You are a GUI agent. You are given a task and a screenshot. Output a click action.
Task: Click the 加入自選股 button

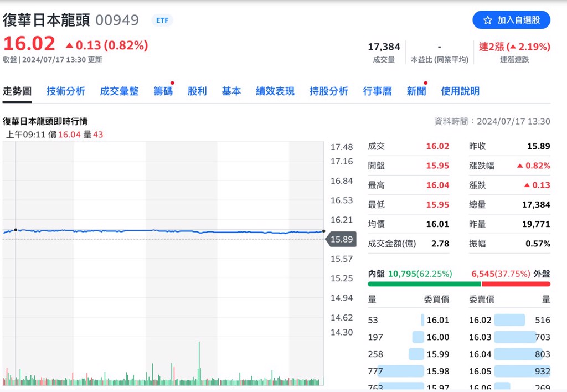point(510,19)
